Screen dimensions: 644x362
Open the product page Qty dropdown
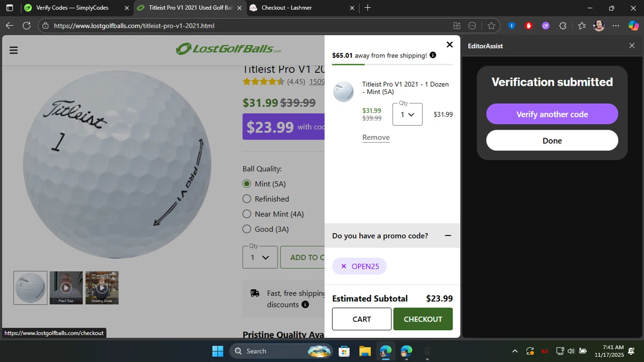260,257
